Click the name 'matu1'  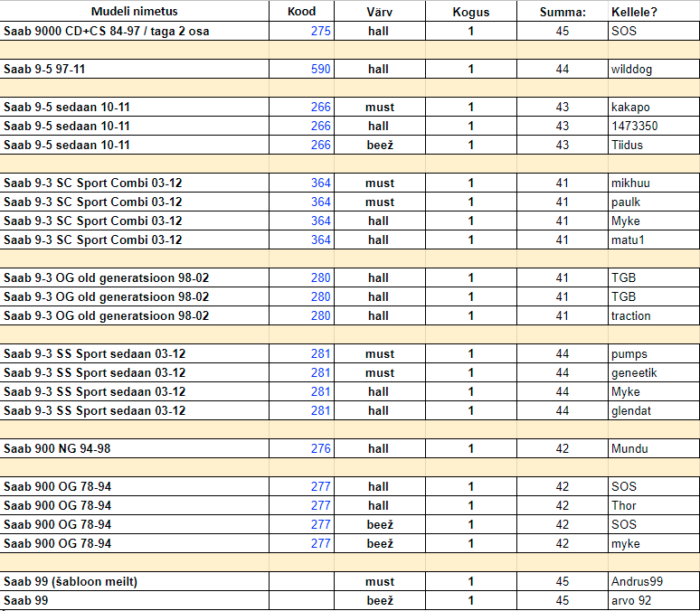[x=628, y=240]
